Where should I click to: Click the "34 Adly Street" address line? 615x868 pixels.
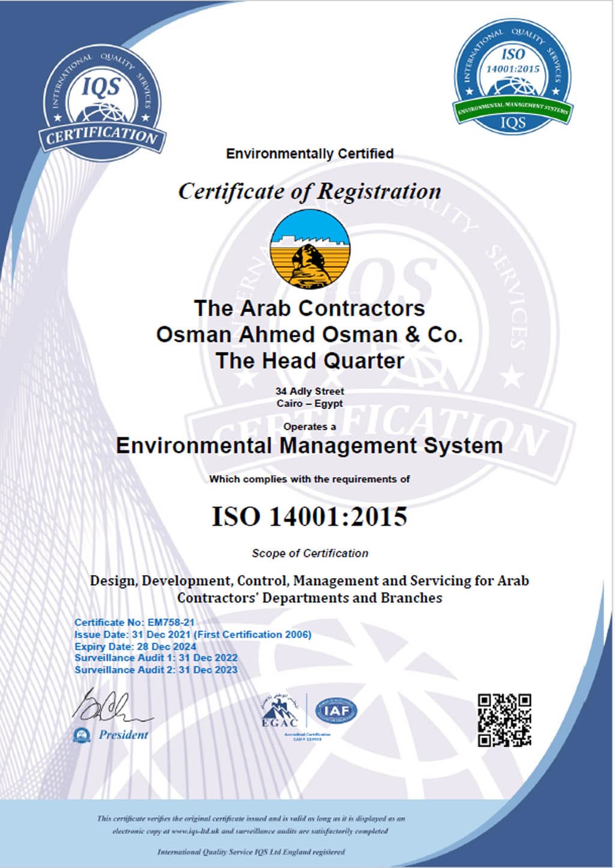coord(310,391)
